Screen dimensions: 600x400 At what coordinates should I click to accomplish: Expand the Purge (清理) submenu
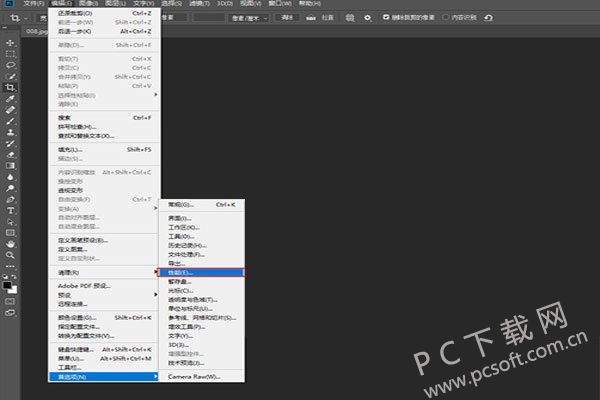coord(104,273)
